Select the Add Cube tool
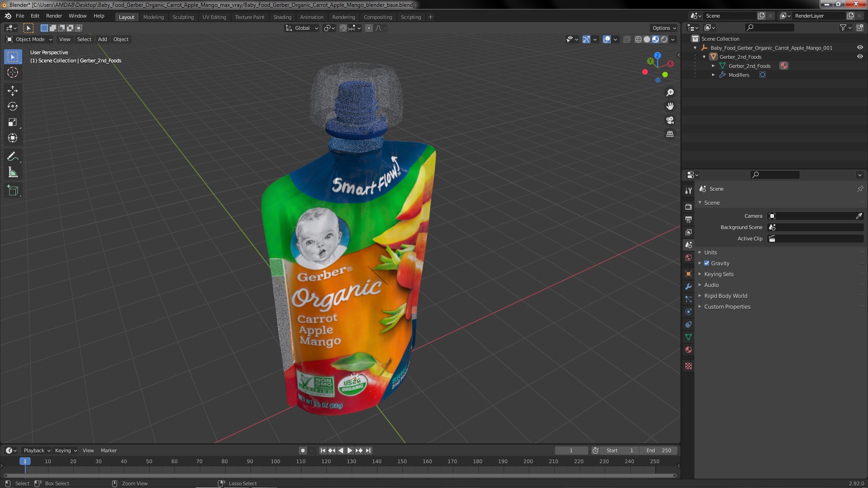868x488 pixels. [13, 191]
